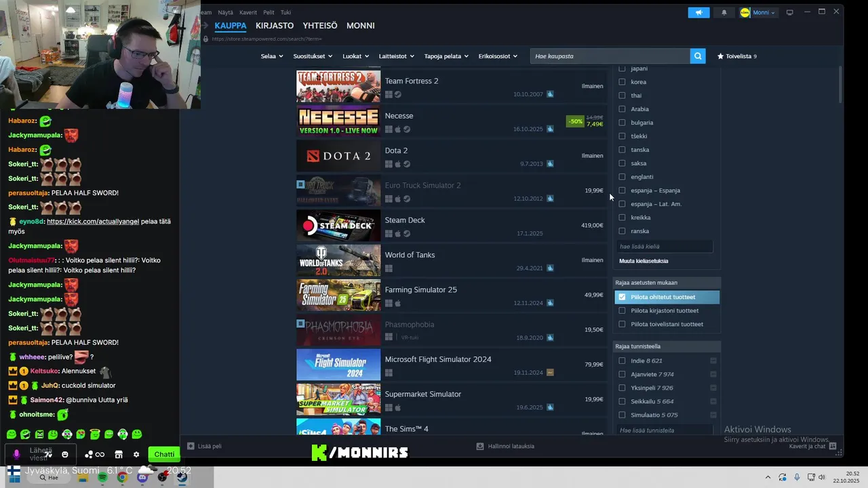Expand the Erikoisosiot dropdown
Viewport: 868px width, 488px height.
coord(498,56)
